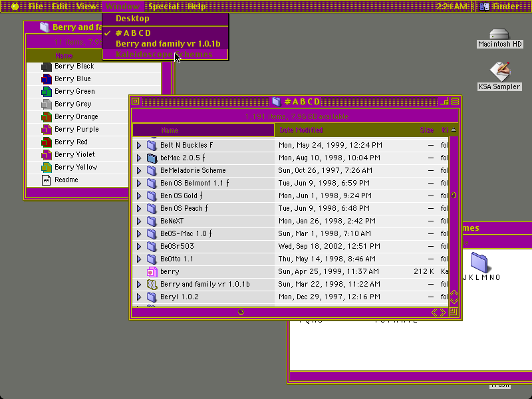
Task: Choose checked #A B C D Window menu item
Action: click(x=165, y=33)
